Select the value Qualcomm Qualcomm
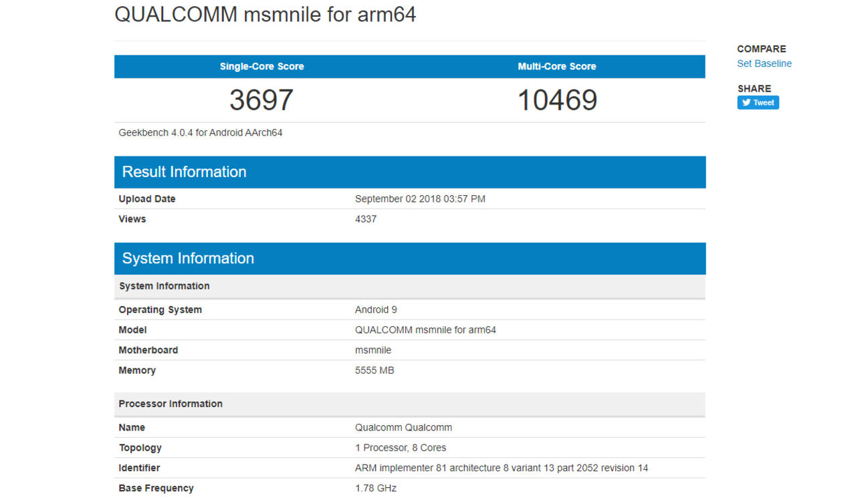The width and height of the screenshot is (856, 504). tap(403, 427)
